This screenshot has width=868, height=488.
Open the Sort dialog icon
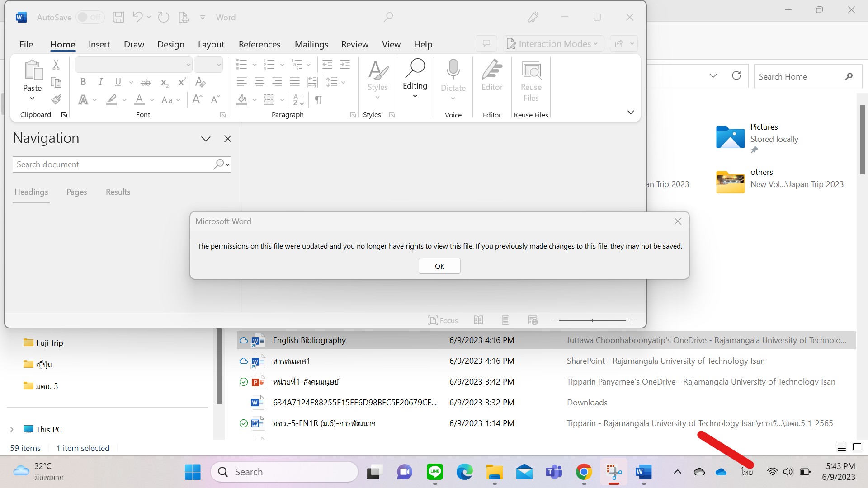point(297,99)
